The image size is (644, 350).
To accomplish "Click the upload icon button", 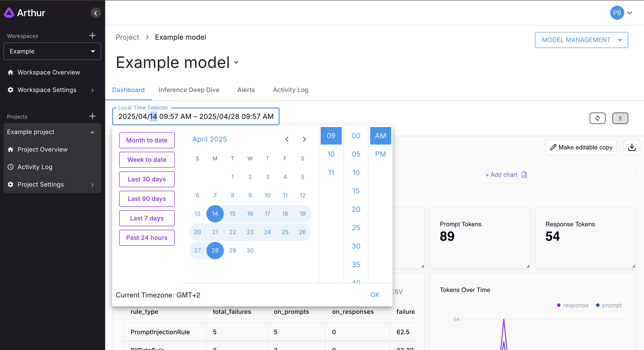I will coord(620,118).
